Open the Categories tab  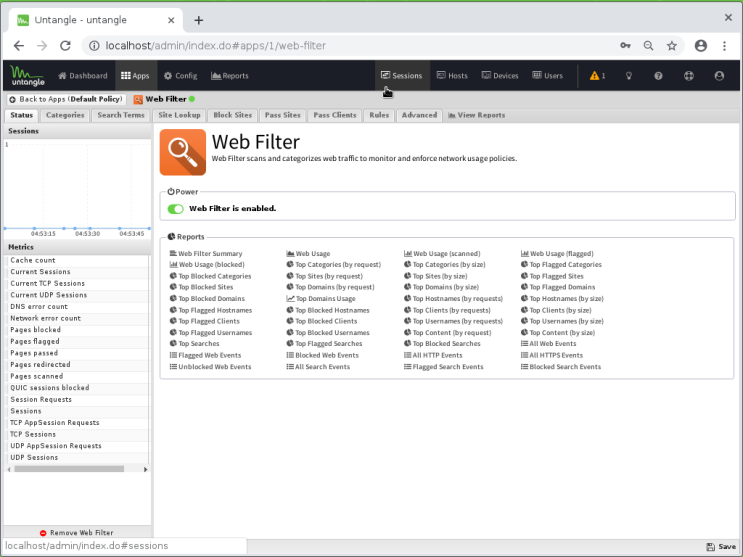click(65, 115)
